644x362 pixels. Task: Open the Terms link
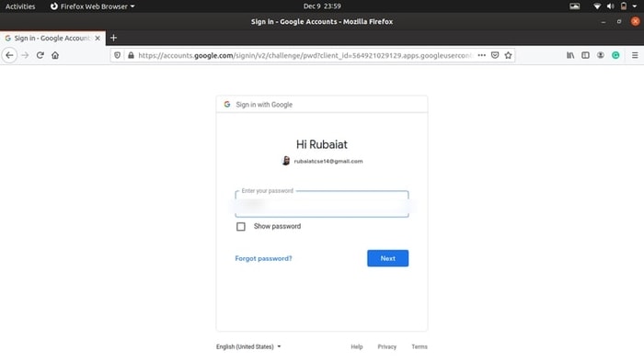click(x=420, y=346)
